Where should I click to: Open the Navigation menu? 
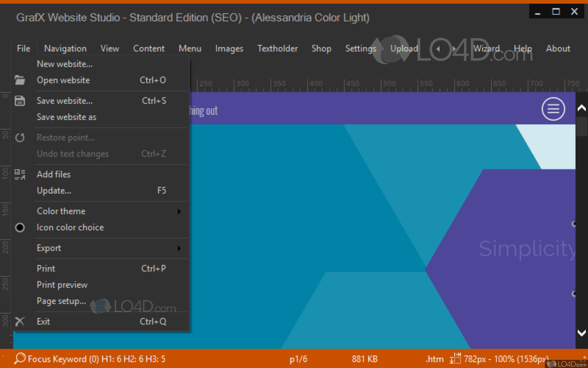point(65,49)
